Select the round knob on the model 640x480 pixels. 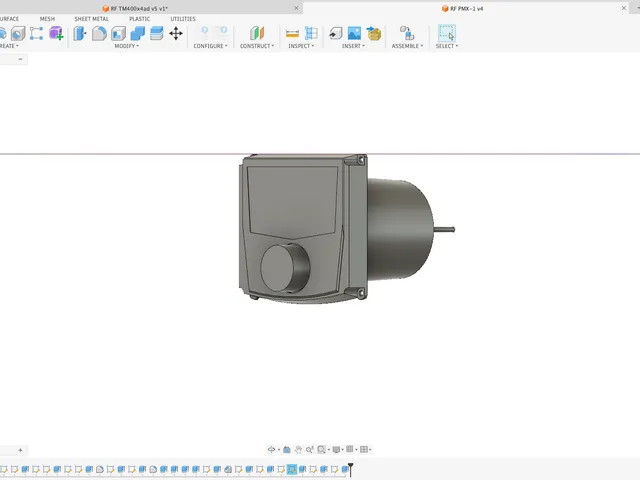(285, 268)
